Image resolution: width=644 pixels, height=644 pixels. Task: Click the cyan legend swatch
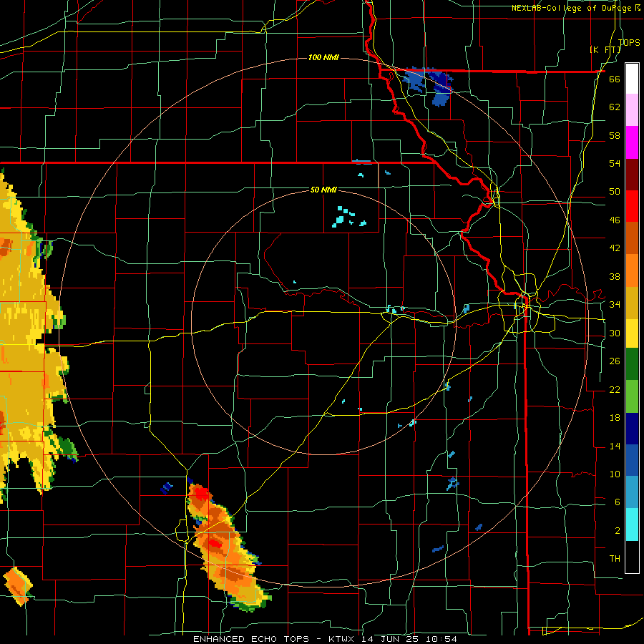(632, 525)
